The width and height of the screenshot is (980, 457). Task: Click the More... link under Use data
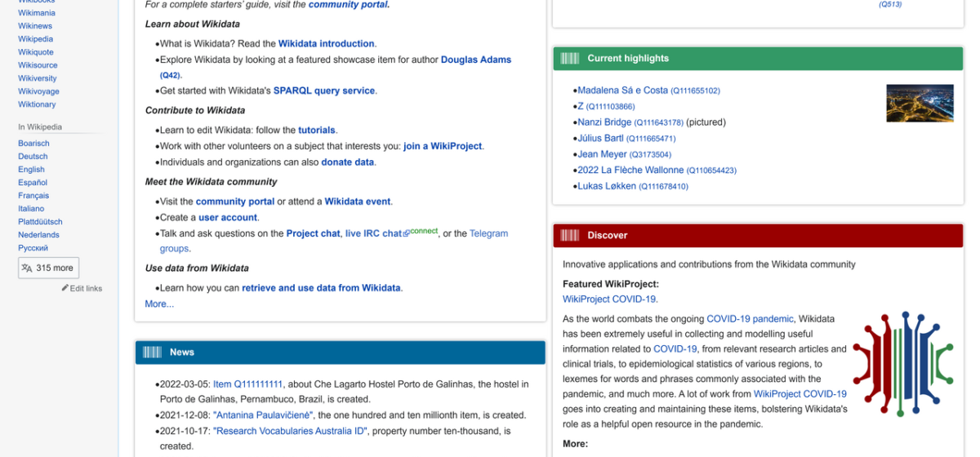(159, 304)
